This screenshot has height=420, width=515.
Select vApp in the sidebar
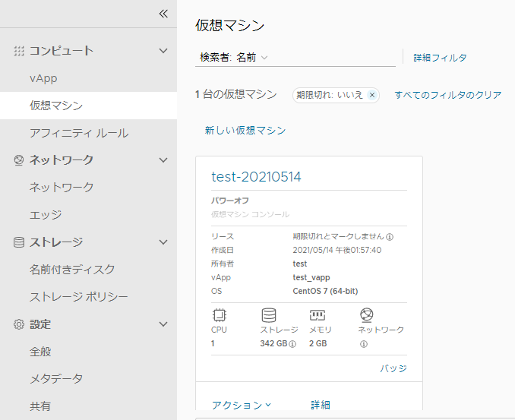[43, 78]
